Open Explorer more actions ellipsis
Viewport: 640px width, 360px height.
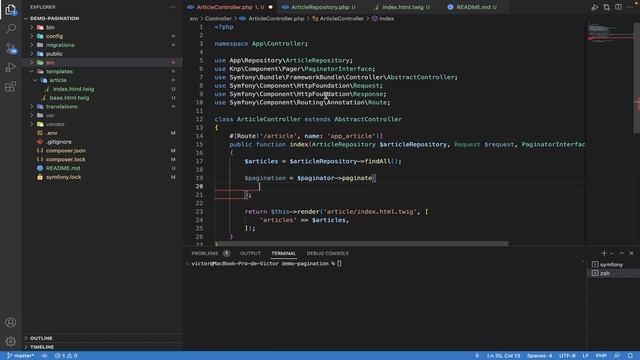[x=172, y=7]
